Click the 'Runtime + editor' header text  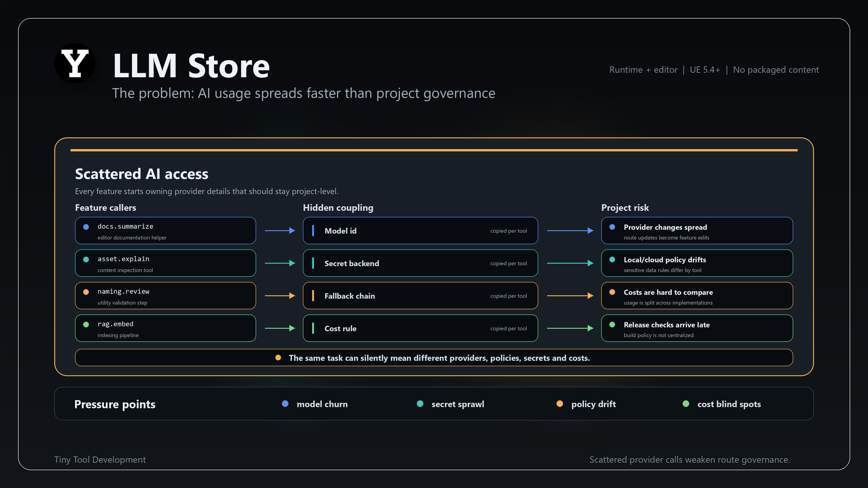pyautogui.click(x=643, y=70)
